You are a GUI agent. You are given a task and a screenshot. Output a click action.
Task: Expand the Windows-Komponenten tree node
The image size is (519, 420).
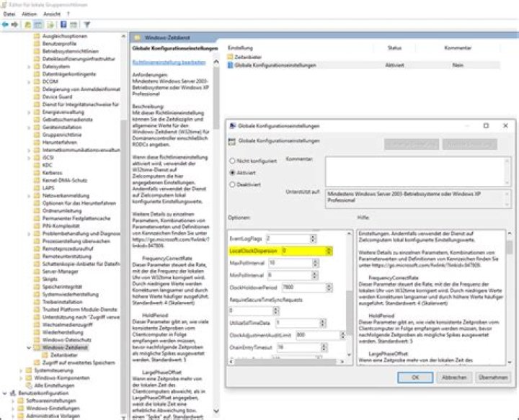(21, 378)
